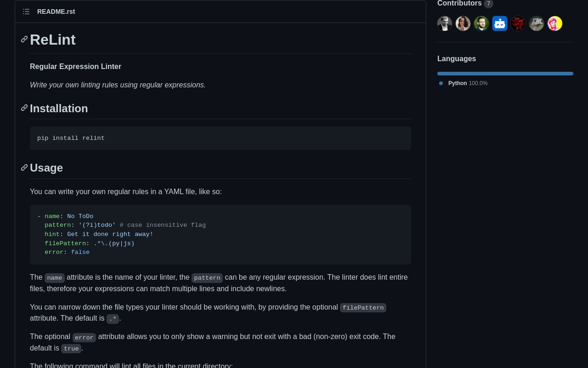This screenshot has height=368, width=588.
Task: Open the blue bot contributor avatar
Action: tap(500, 23)
